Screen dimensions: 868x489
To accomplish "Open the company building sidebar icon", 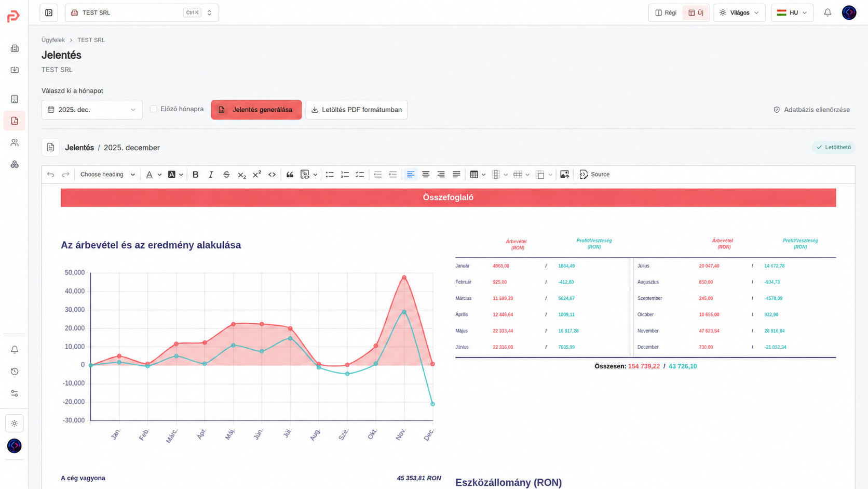I will pyautogui.click(x=15, y=99).
